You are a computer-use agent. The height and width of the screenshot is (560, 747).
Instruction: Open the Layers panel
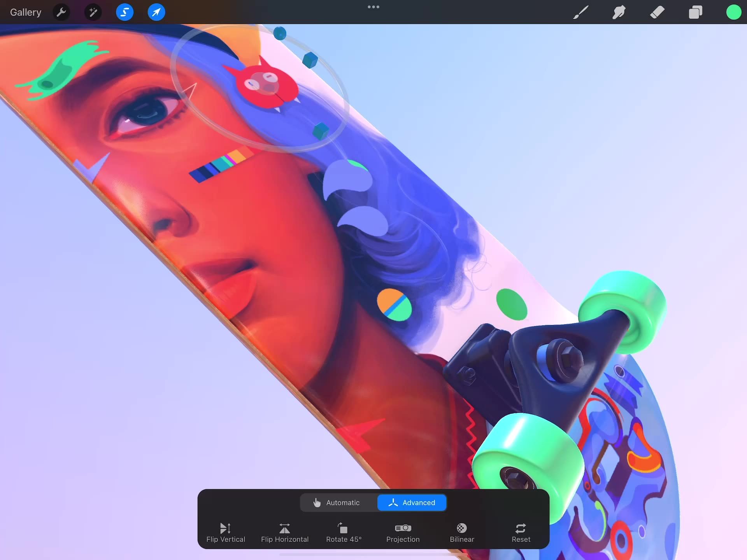coord(696,12)
